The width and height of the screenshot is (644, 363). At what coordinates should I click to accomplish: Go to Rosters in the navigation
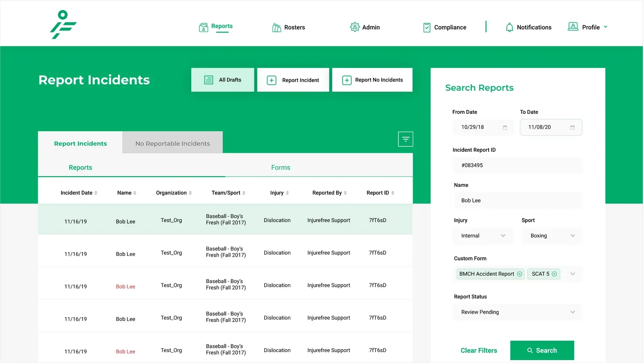[x=289, y=27]
